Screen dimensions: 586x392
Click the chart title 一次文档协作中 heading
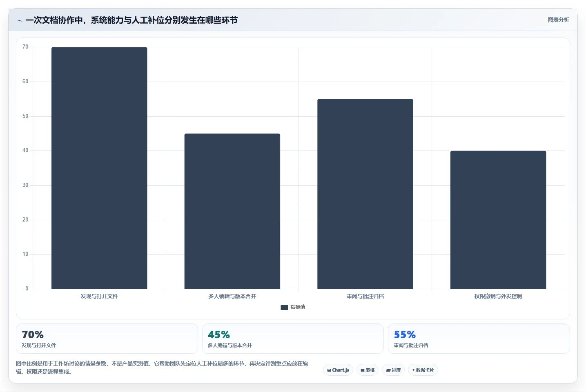pos(131,20)
